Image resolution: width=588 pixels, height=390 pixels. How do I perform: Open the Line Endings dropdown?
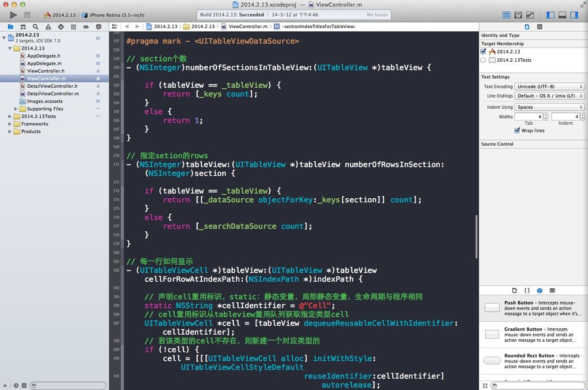point(549,96)
